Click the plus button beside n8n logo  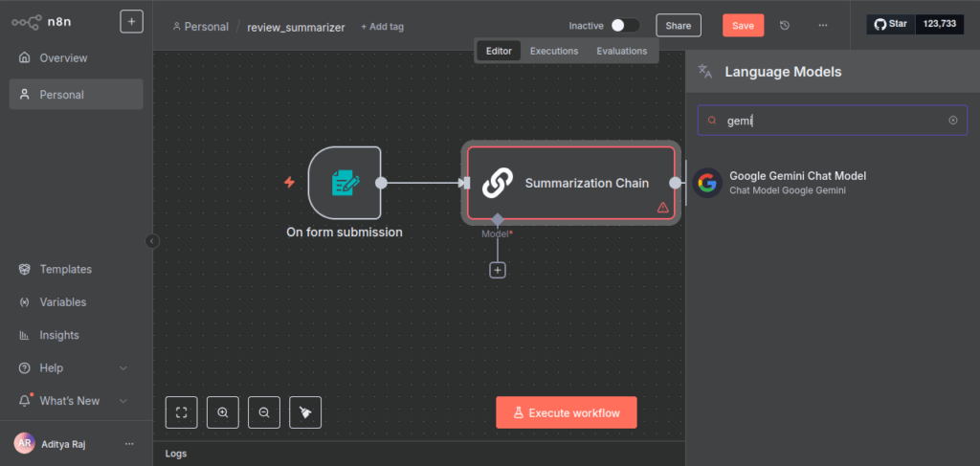(132, 21)
